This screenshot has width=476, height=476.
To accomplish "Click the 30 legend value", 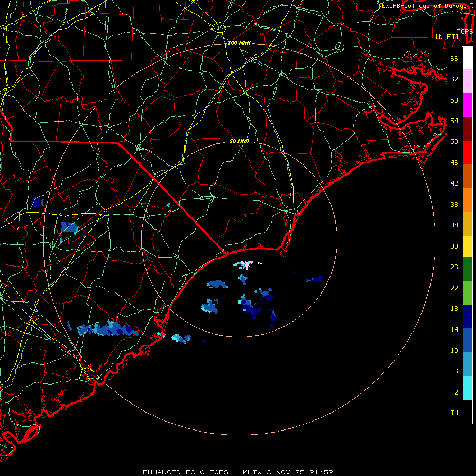I will click(x=454, y=246).
